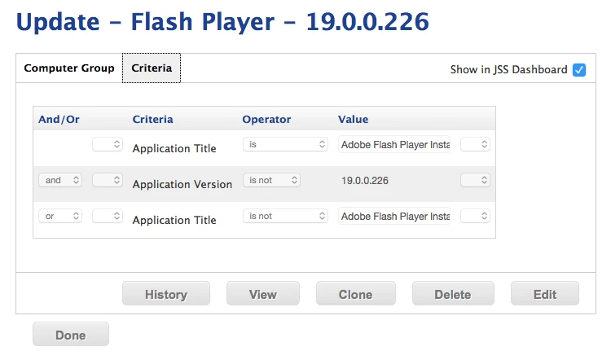The image size is (611, 364).
Task: Clone this computer group
Action: pos(356,293)
